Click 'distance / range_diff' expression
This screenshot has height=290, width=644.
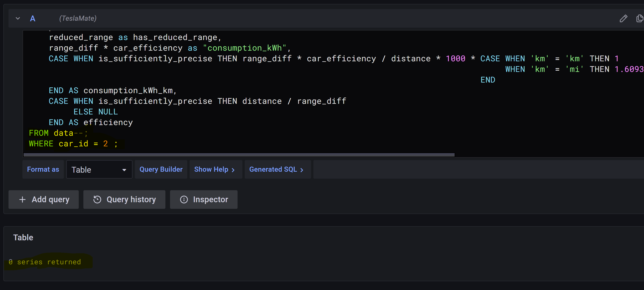point(294,101)
